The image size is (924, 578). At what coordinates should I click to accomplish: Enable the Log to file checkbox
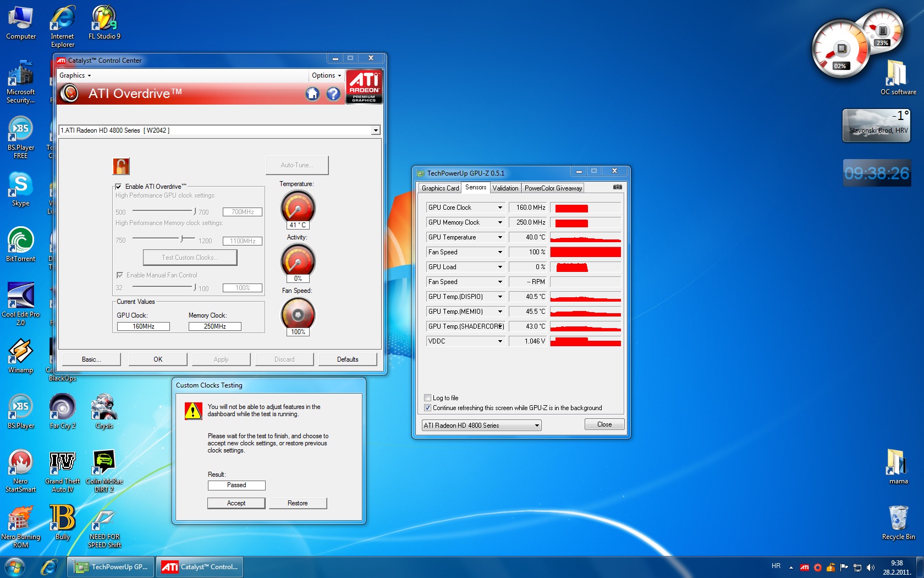coord(427,398)
